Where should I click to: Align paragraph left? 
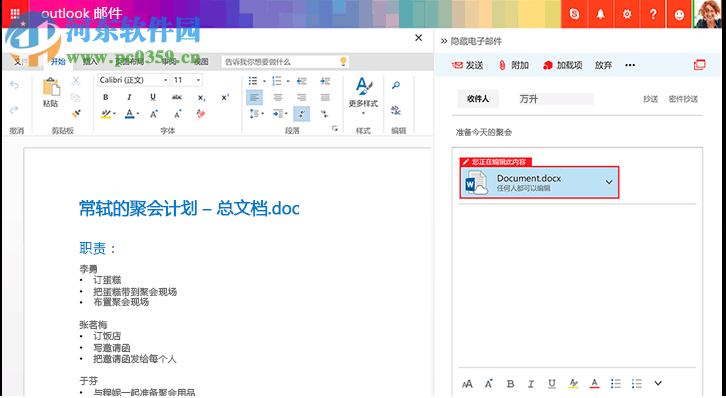(x=254, y=98)
